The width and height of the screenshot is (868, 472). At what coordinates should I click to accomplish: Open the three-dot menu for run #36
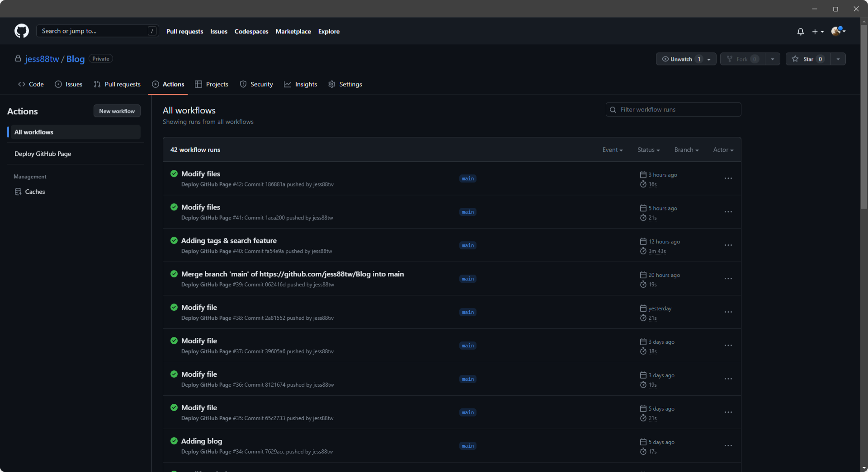pos(728,379)
